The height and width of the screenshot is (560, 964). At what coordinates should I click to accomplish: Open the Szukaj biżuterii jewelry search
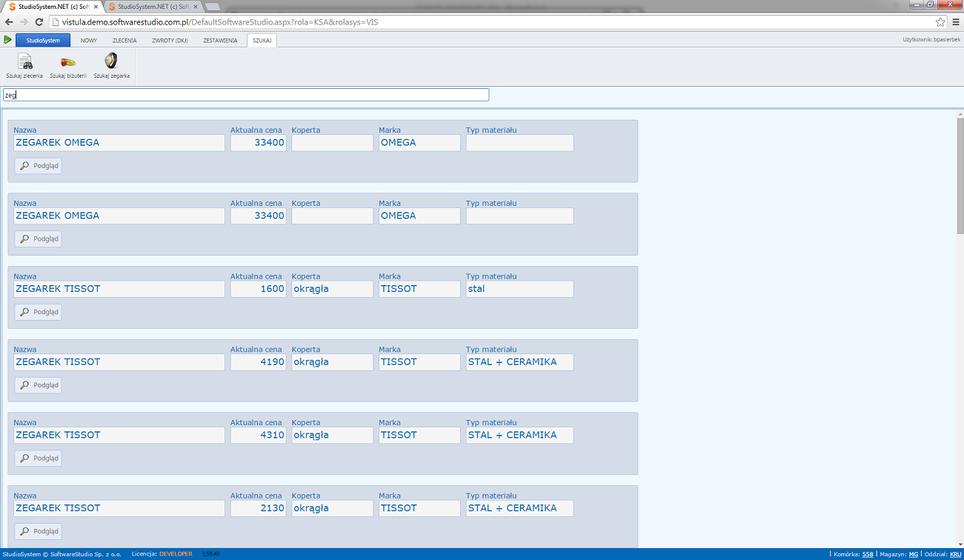pos(68,66)
